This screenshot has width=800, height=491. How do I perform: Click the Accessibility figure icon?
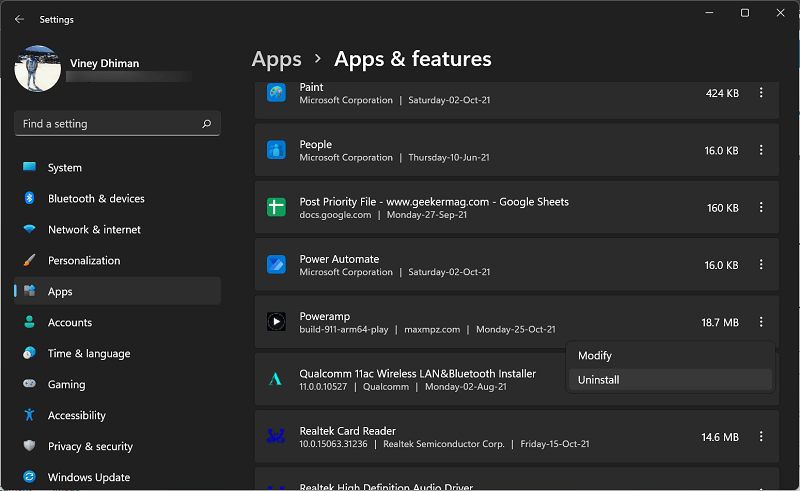(30, 415)
